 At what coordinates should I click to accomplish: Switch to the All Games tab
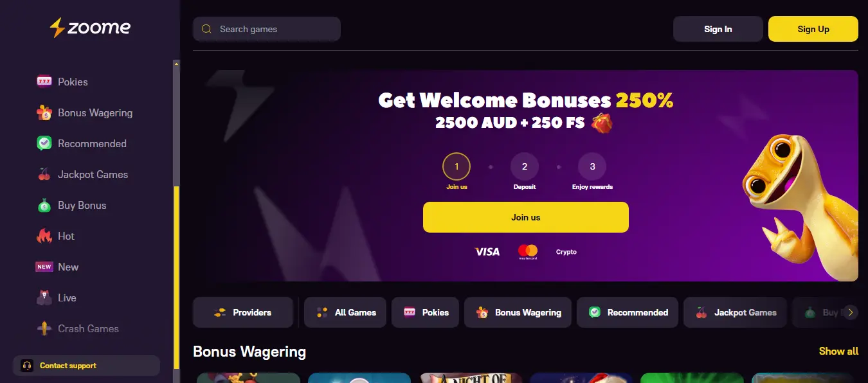(345, 312)
